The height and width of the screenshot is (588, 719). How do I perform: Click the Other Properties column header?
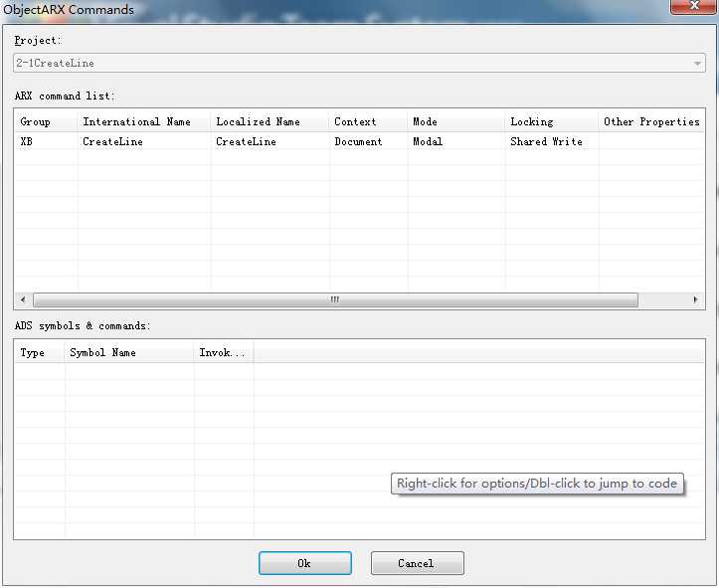(x=651, y=121)
